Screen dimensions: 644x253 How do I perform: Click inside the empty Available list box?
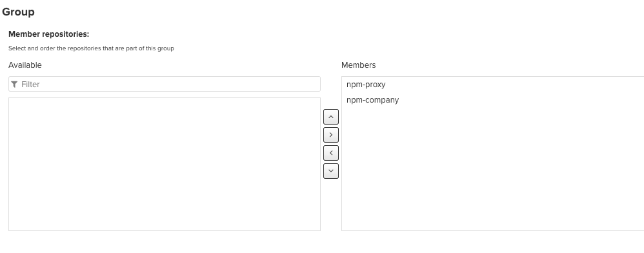[165, 165]
